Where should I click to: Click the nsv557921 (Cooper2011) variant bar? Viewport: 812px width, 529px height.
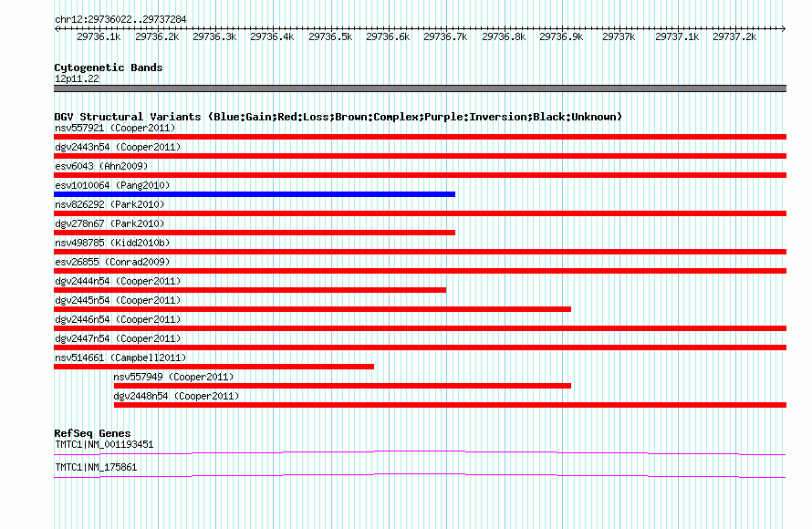tap(420, 137)
